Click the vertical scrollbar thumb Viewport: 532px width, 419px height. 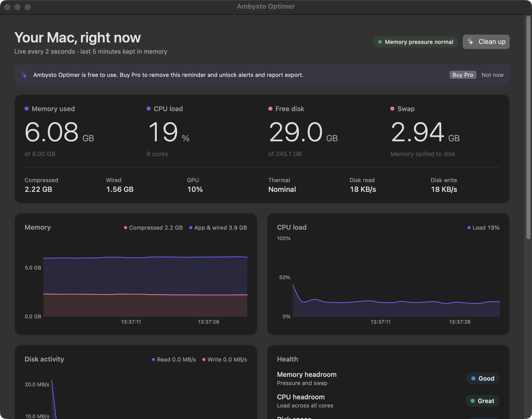(528, 127)
